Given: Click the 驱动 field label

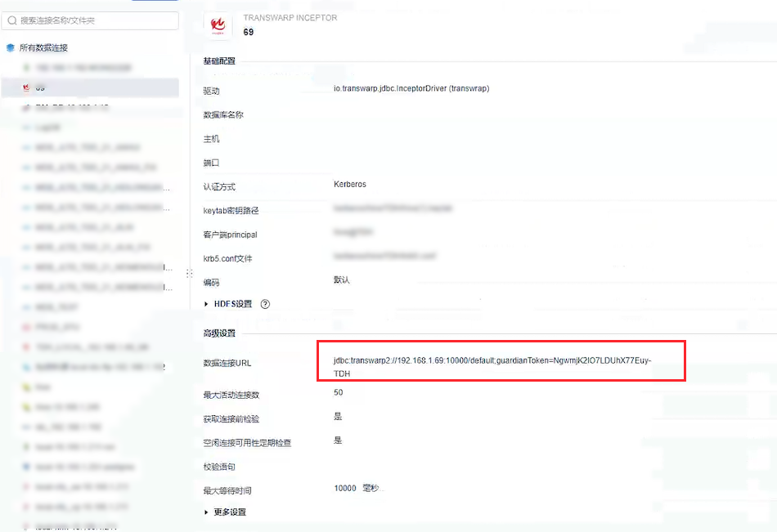Looking at the screenshot, I should point(211,92).
